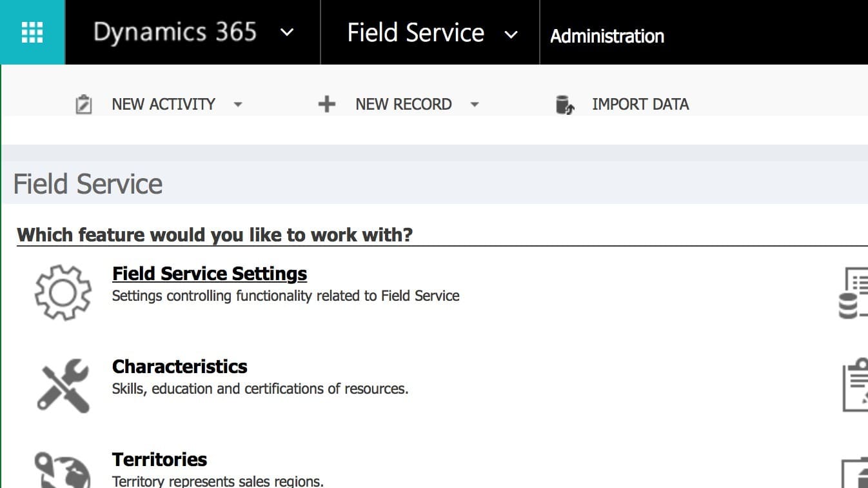Viewport: 868px width, 488px height.
Task: Click the Dynamics 365 home label
Action: click(x=175, y=32)
